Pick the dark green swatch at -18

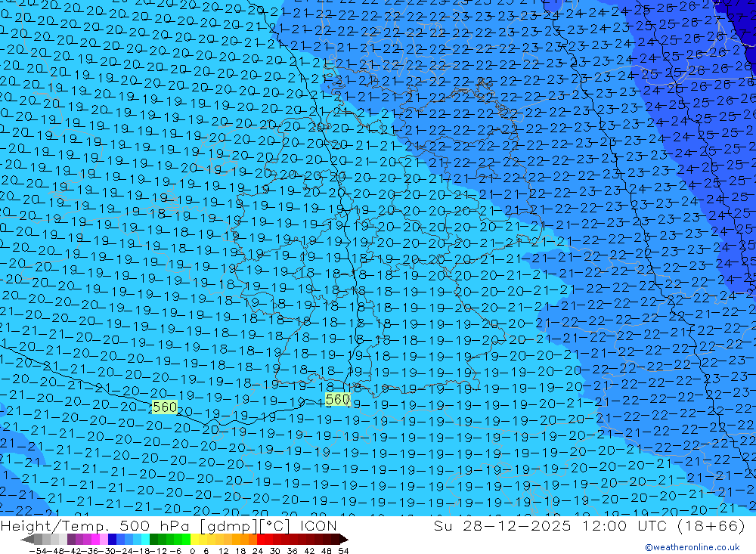click(x=153, y=539)
